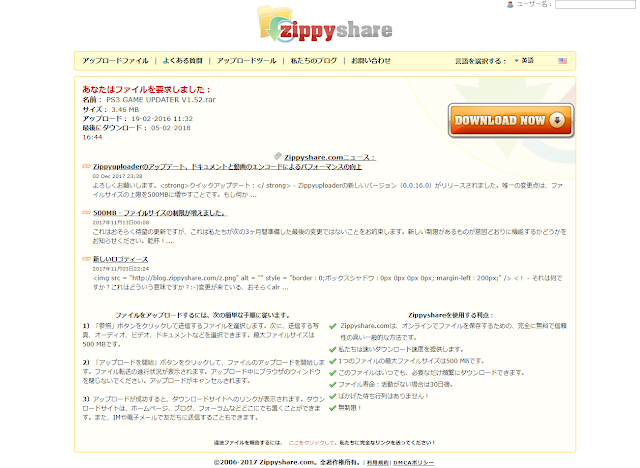This screenshot has width=640, height=468.
Task: Click the bullet icon beside 新しいロゴティース
Action: (x=86, y=259)
